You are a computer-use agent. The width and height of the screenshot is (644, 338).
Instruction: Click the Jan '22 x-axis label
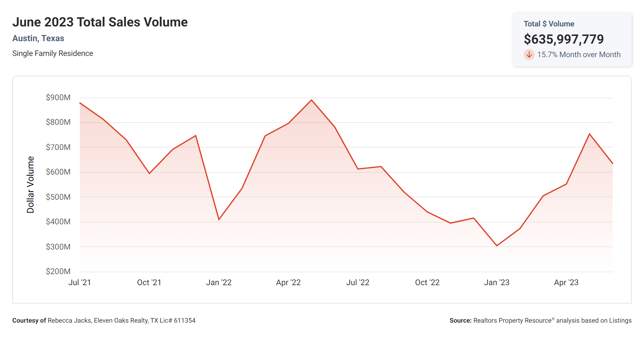(219, 282)
